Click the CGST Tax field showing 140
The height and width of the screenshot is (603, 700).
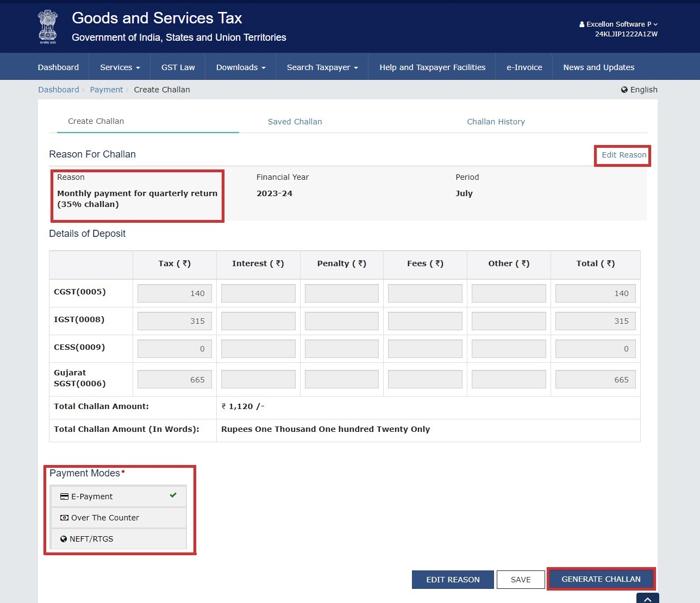point(174,293)
